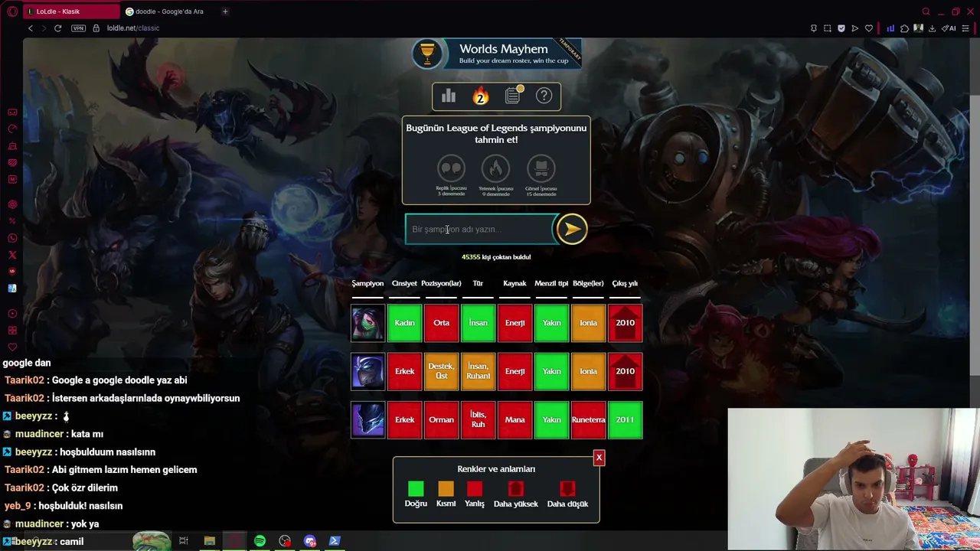Open WhatsApp in the Opera sidebar

click(x=12, y=238)
